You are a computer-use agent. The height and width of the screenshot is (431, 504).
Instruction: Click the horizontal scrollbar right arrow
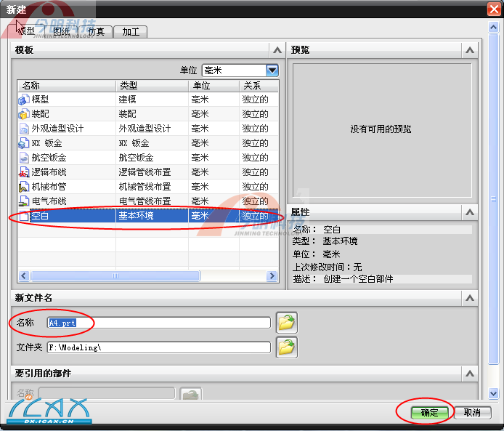272,276
